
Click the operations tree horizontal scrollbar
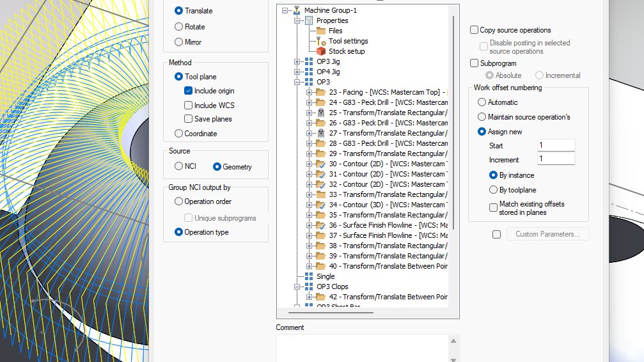[331, 313]
